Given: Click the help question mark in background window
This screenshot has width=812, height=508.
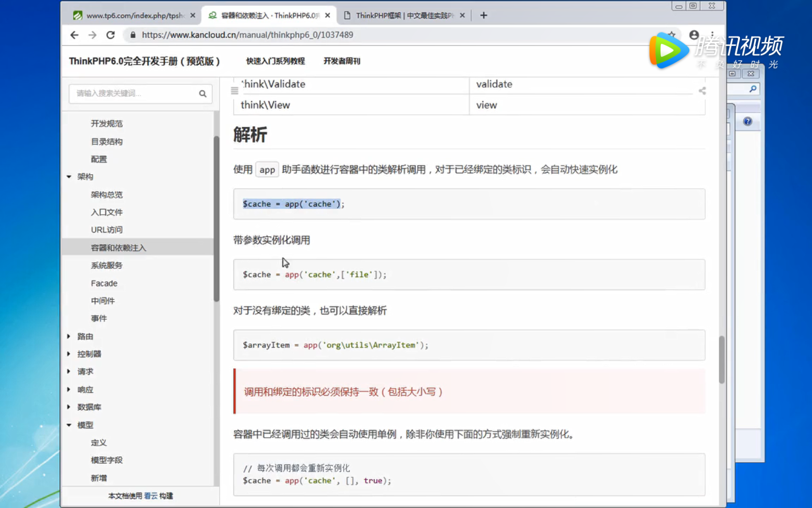Looking at the screenshot, I should [748, 121].
